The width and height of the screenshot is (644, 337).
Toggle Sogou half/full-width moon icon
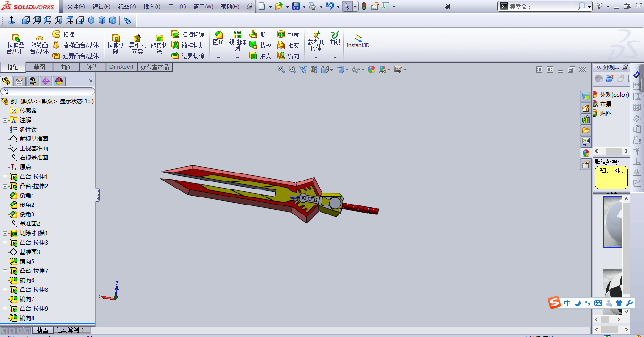coord(577,303)
